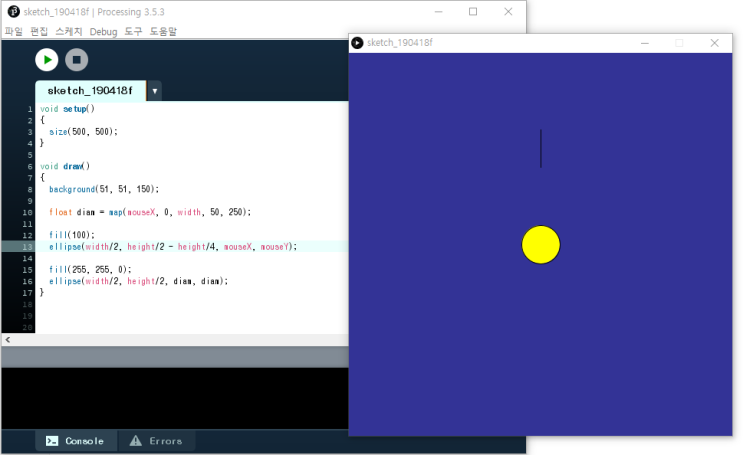This screenshot has width=743, height=455.
Task: Open the 파일 menu
Action: [x=14, y=31]
